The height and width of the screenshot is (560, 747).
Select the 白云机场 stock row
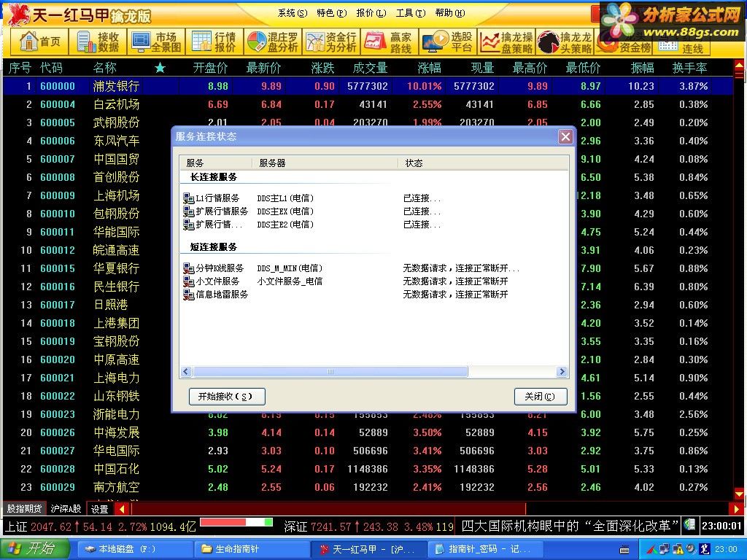368,104
